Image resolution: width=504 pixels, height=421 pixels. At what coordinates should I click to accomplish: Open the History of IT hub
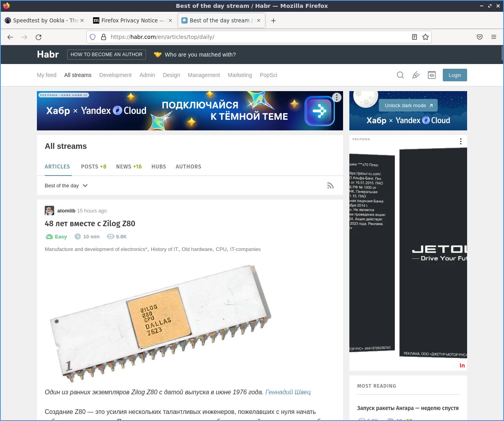click(164, 249)
